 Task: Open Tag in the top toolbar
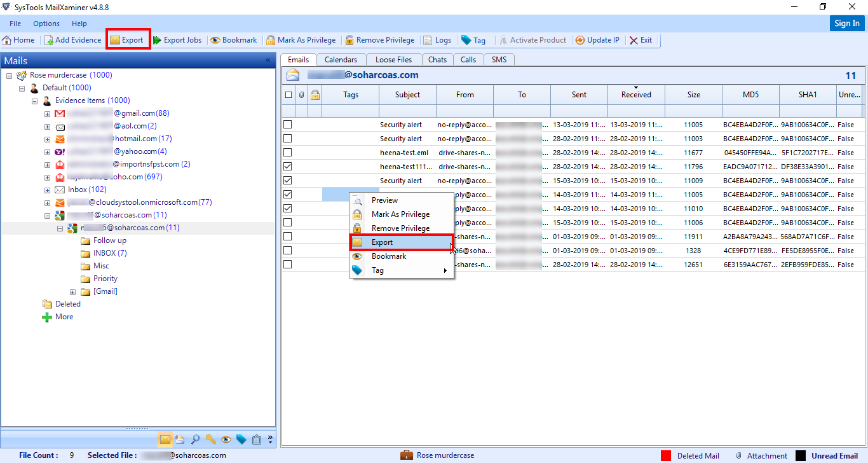point(473,40)
